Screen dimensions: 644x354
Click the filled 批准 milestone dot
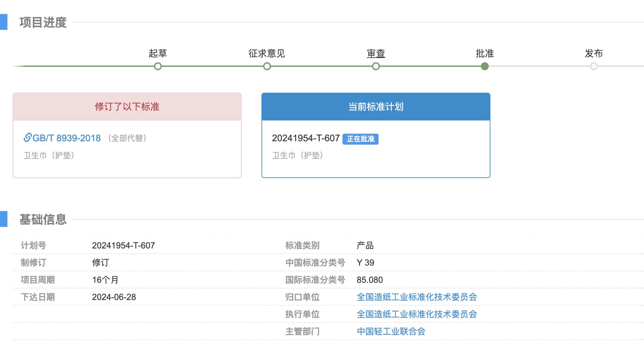(x=485, y=66)
